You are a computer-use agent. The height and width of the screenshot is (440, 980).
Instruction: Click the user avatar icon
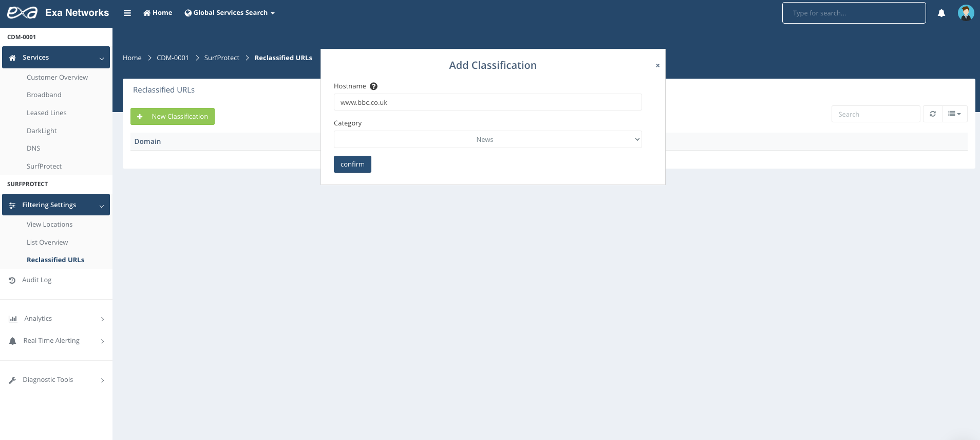(966, 13)
